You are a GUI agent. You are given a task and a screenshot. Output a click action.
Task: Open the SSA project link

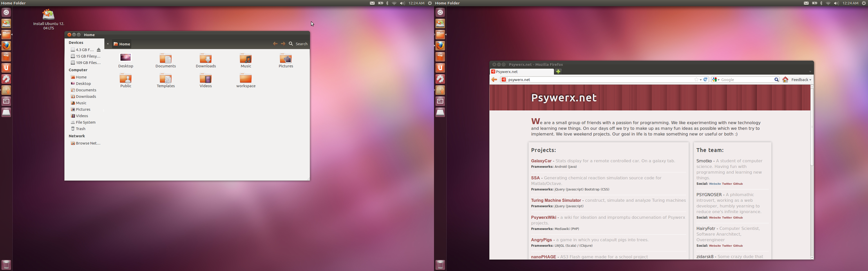tap(536, 178)
